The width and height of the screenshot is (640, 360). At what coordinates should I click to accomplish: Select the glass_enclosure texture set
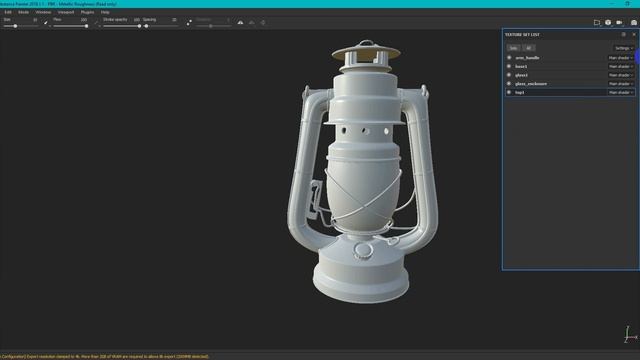[531, 84]
